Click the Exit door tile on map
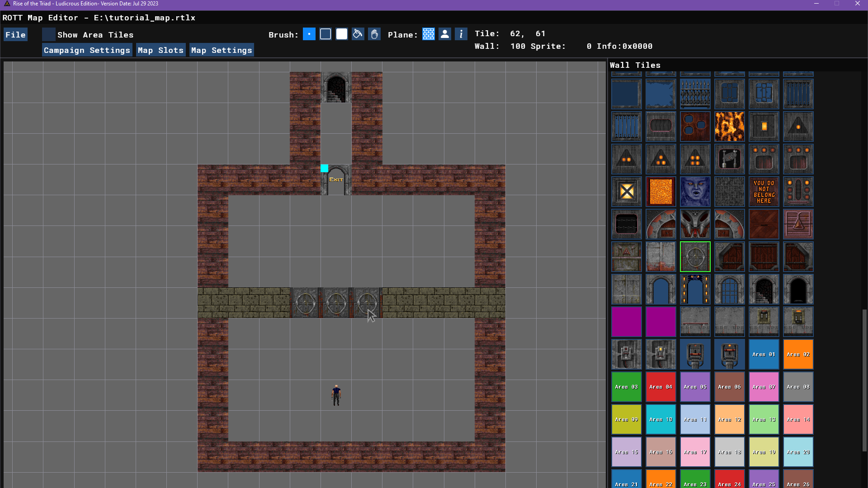Screen dimensions: 868x488 [336, 180]
